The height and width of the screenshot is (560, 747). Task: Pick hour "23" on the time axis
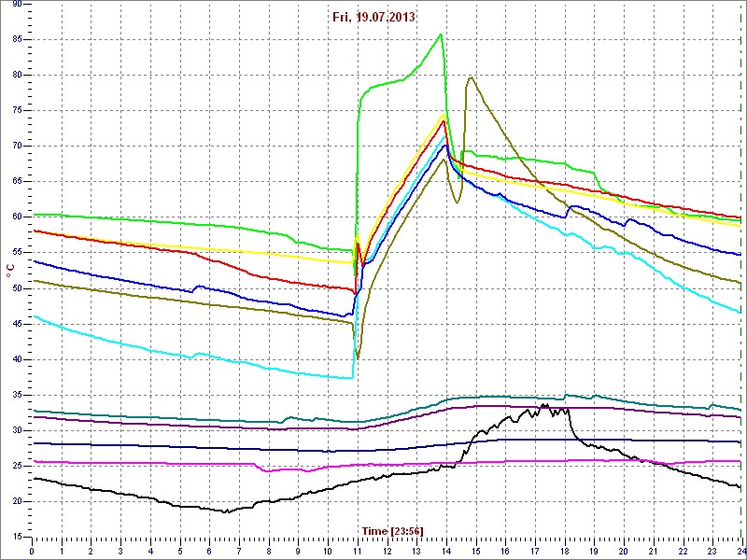coord(712,549)
